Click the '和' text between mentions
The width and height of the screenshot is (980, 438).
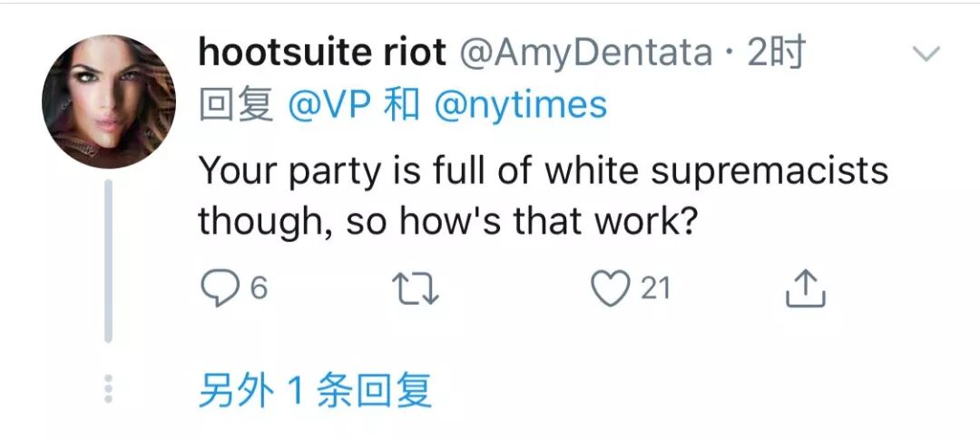[402, 105]
